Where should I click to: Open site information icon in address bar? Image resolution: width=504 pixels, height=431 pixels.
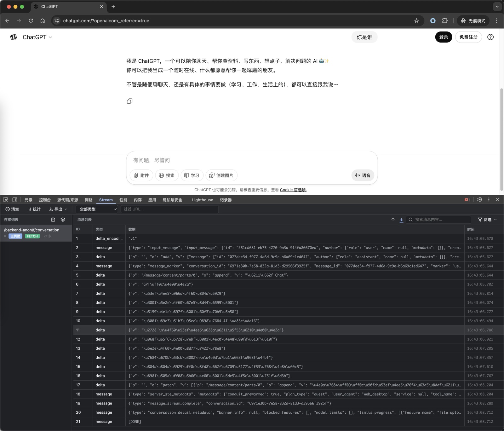pos(57,21)
